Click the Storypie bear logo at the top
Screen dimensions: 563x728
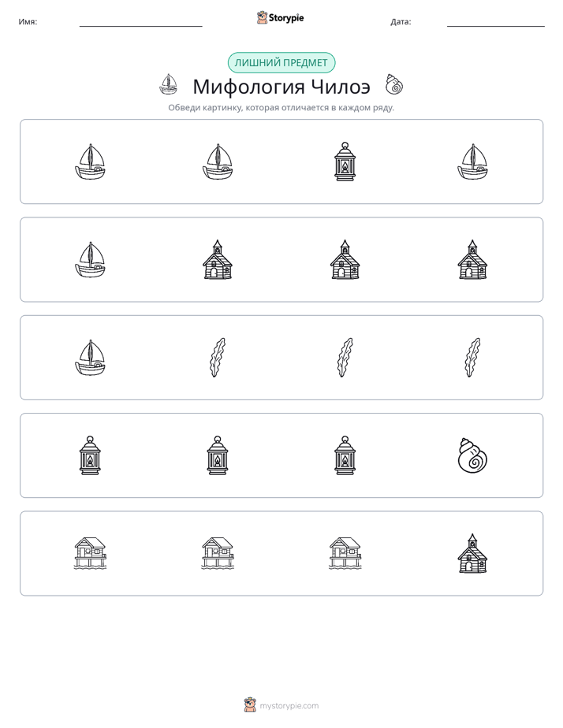262,17
